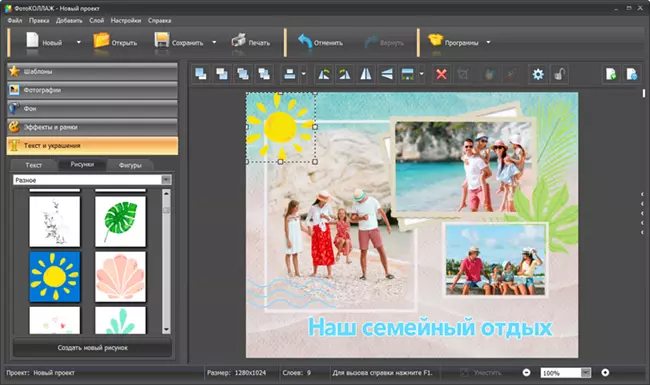Click the Размер: 1280x1024 status text
This screenshot has width=650, height=385.
(x=236, y=373)
